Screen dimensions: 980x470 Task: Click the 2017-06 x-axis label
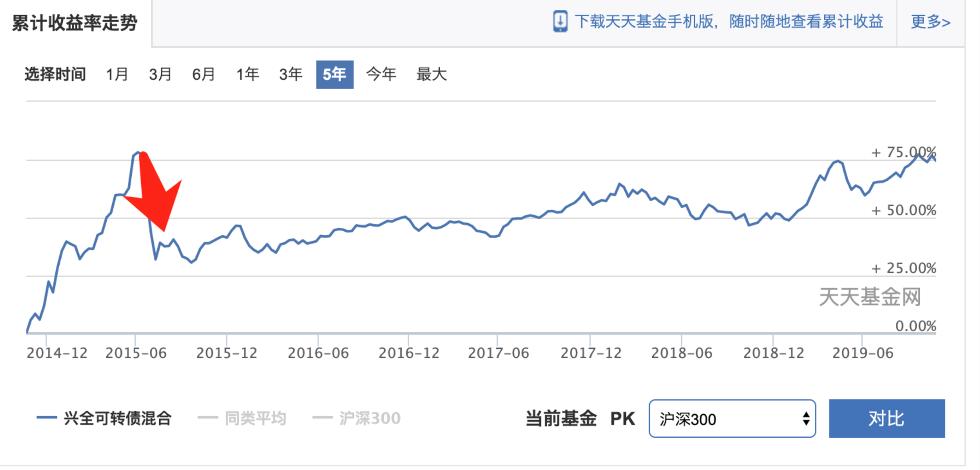[x=498, y=353]
